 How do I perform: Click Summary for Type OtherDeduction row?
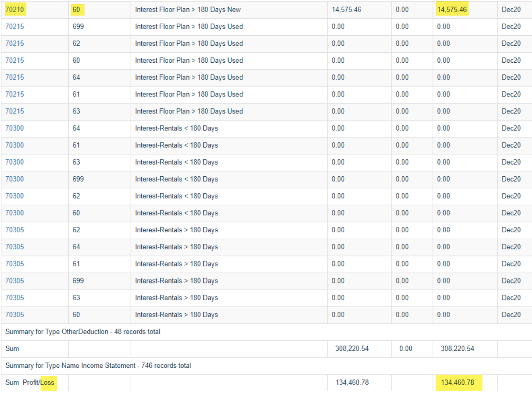click(x=266, y=332)
